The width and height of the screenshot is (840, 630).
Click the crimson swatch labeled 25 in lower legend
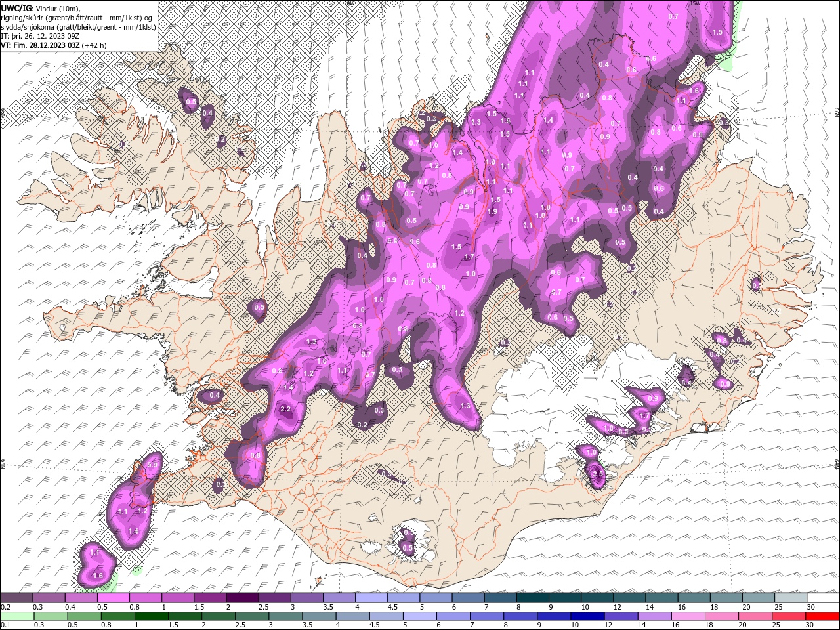click(788, 616)
